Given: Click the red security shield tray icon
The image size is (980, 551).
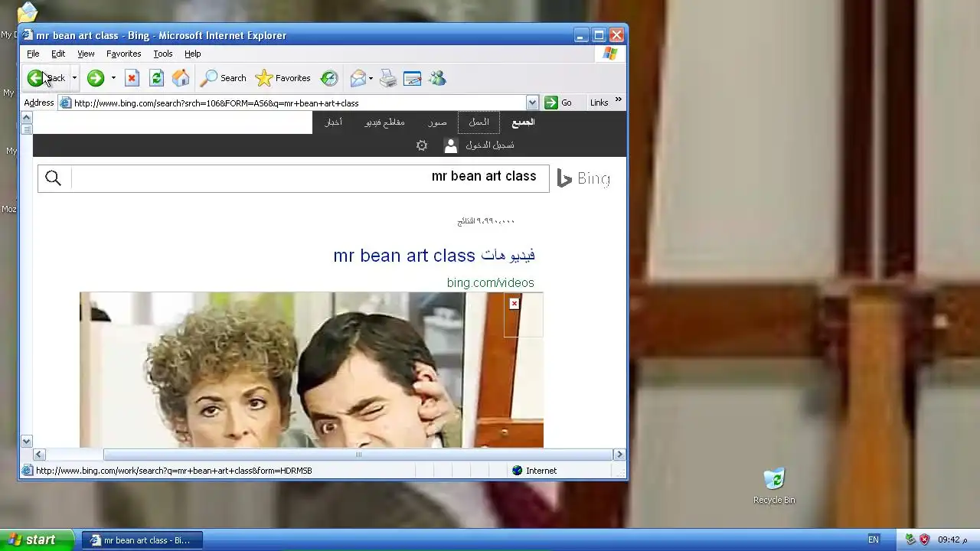Looking at the screenshot, I should point(924,540).
